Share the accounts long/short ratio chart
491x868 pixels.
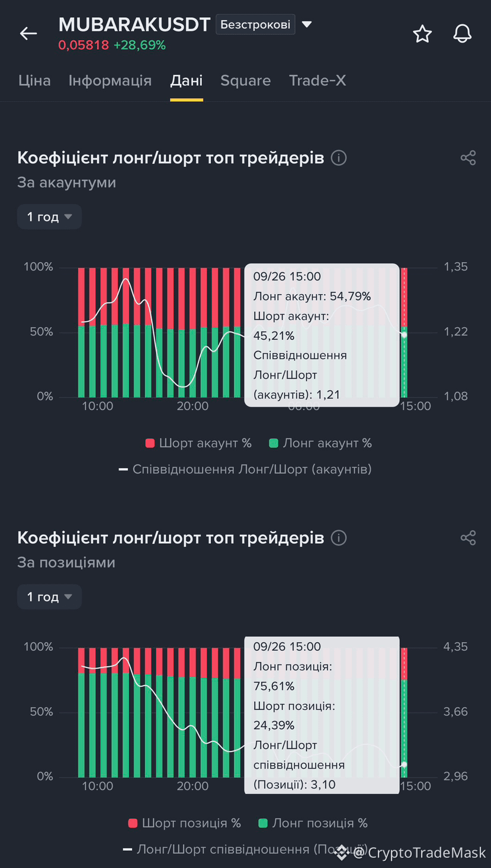click(468, 158)
